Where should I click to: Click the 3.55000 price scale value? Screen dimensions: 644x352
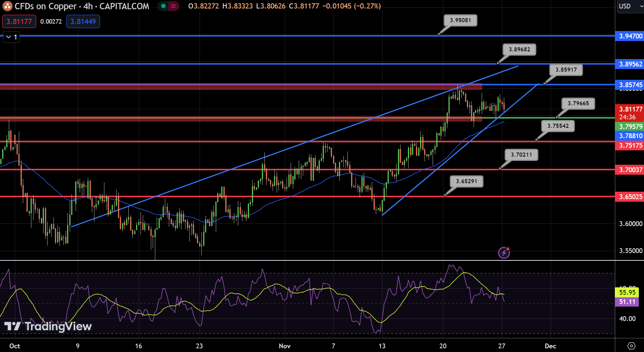pyautogui.click(x=631, y=251)
